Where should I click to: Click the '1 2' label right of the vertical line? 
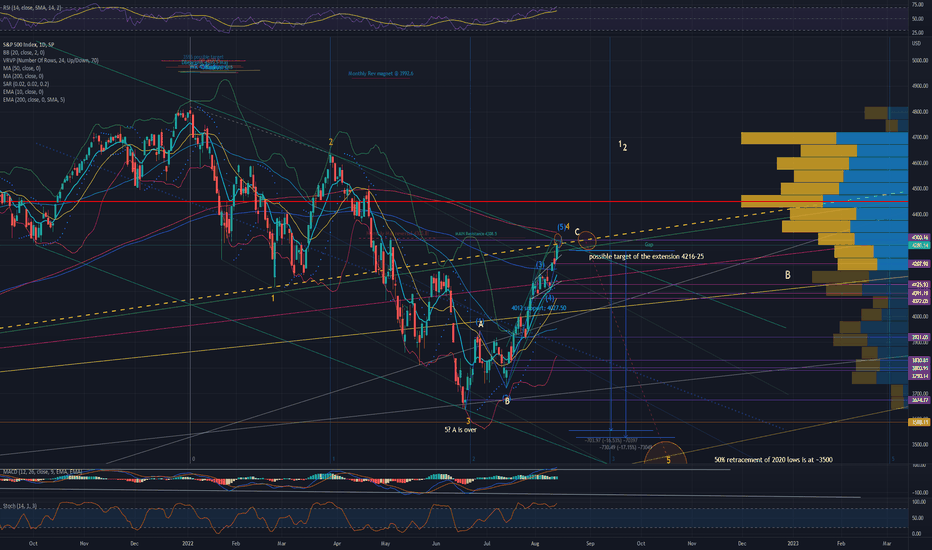pos(622,145)
